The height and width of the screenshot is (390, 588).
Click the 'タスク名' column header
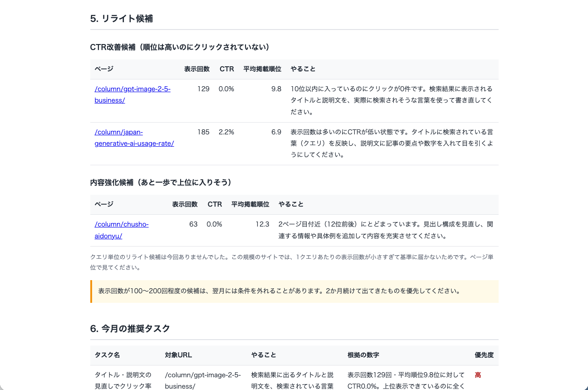[x=108, y=355]
